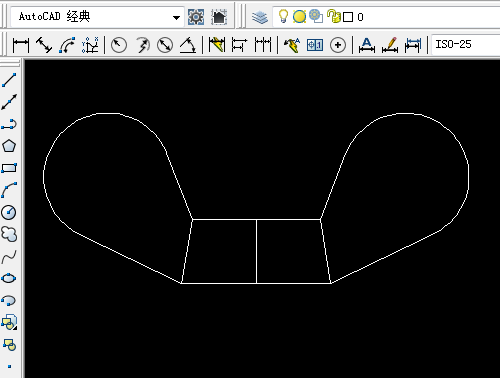
Task: Pick the Ellipse draw tool
Action: pos(9,278)
